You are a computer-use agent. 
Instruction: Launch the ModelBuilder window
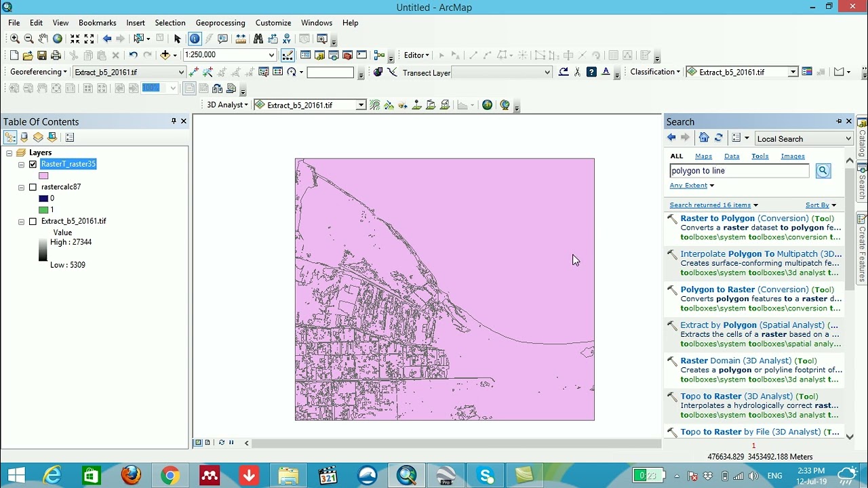click(x=379, y=55)
